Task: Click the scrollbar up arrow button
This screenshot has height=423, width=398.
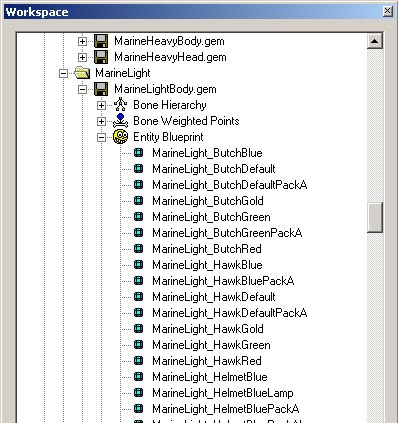Action: click(375, 41)
